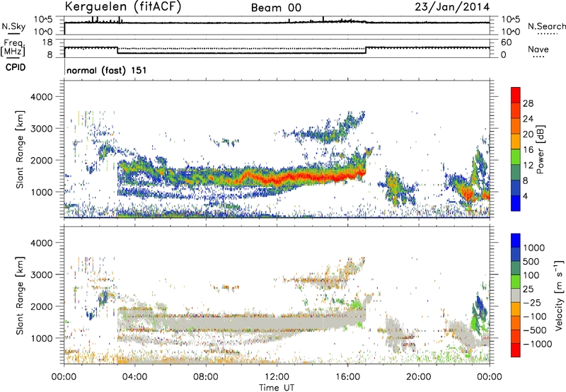Click the −100 label on the Velocity color bar
Viewport: 566px width, 392px height.
(x=535, y=316)
